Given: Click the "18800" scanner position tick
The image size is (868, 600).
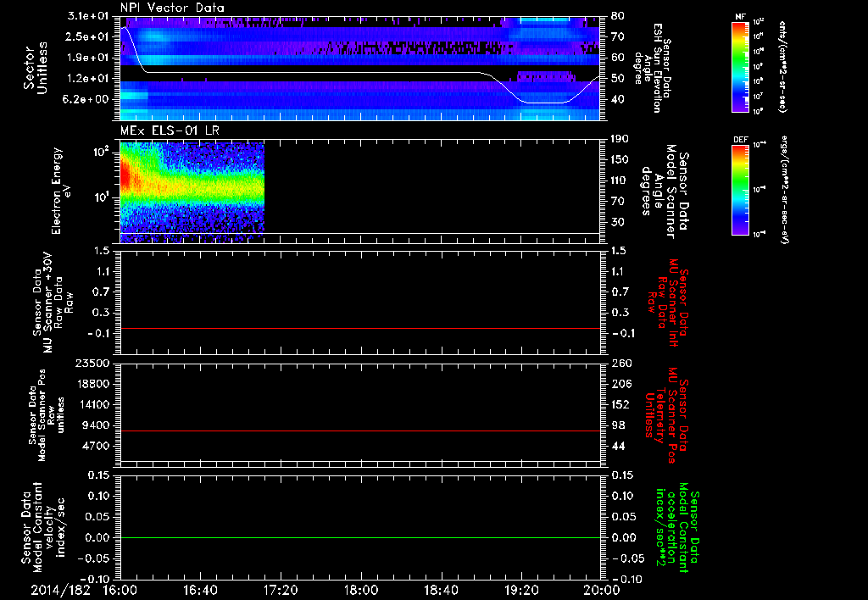Looking at the screenshot, I should click(x=92, y=384).
